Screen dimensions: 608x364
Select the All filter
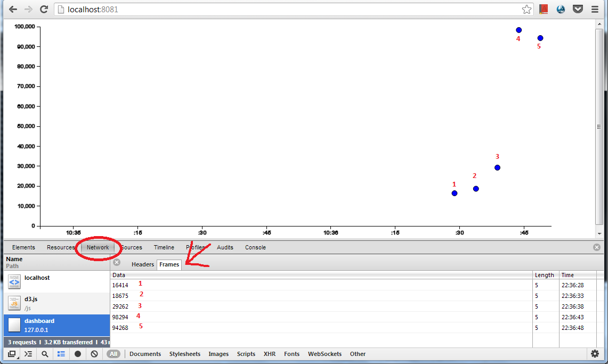coord(113,354)
